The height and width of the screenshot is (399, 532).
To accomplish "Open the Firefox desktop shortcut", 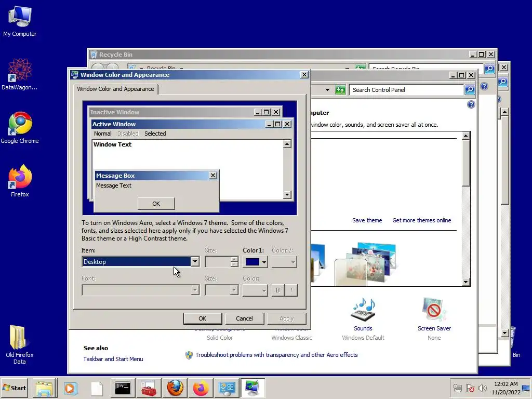I will point(20,180).
